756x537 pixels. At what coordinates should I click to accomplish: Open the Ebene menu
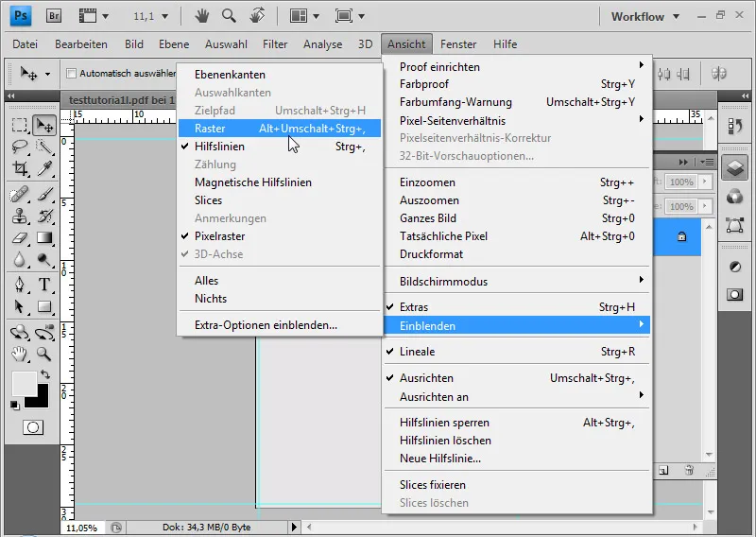[x=174, y=43]
